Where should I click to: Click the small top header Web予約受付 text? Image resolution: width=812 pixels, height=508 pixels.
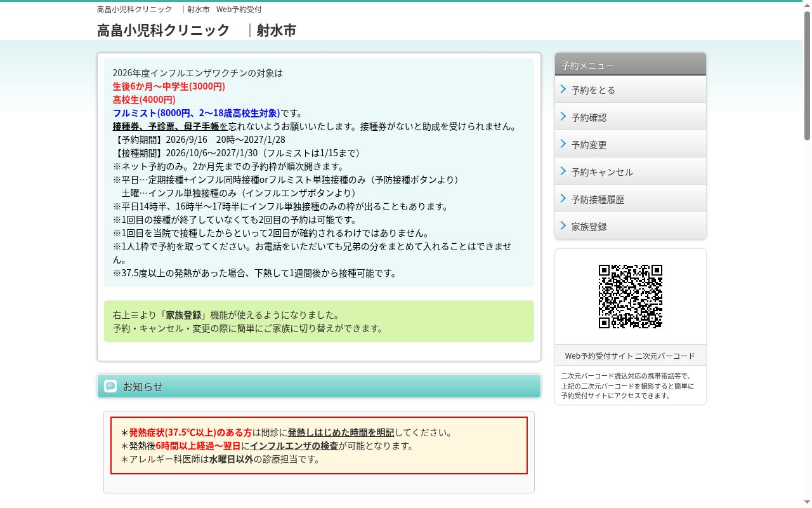[x=239, y=10]
